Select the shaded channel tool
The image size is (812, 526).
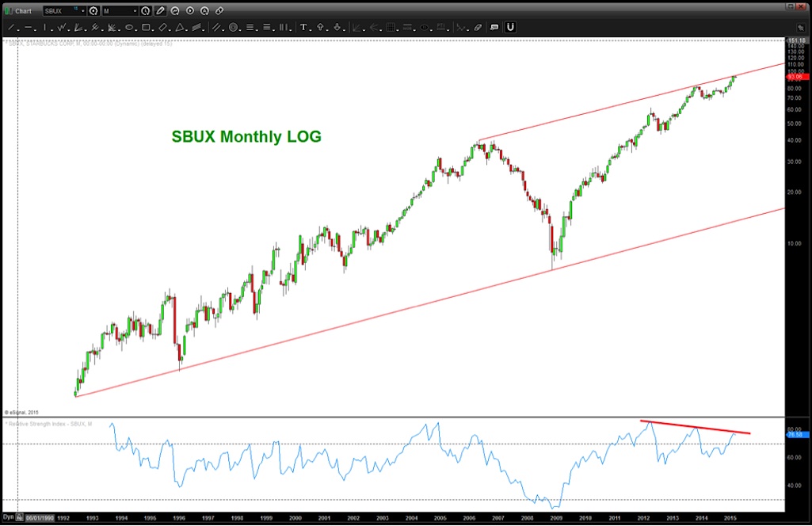(196, 28)
